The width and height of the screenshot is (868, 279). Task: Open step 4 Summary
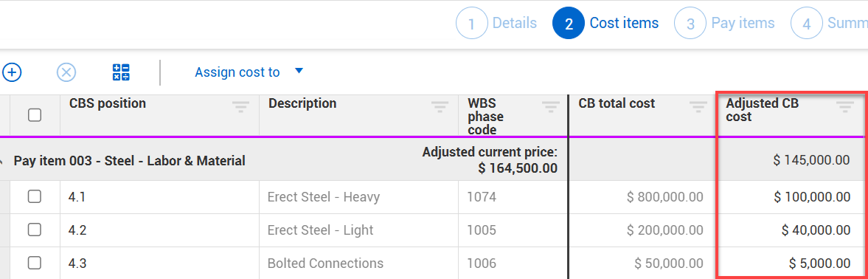tap(829, 24)
